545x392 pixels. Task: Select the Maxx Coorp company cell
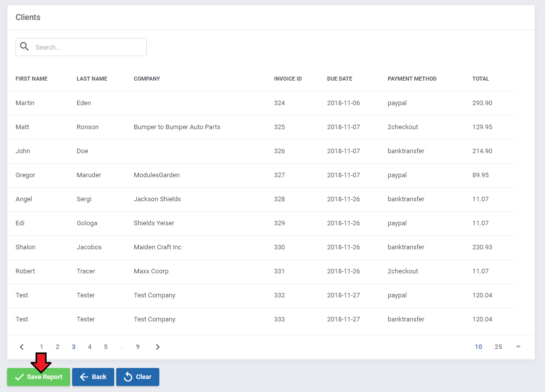[x=151, y=271]
